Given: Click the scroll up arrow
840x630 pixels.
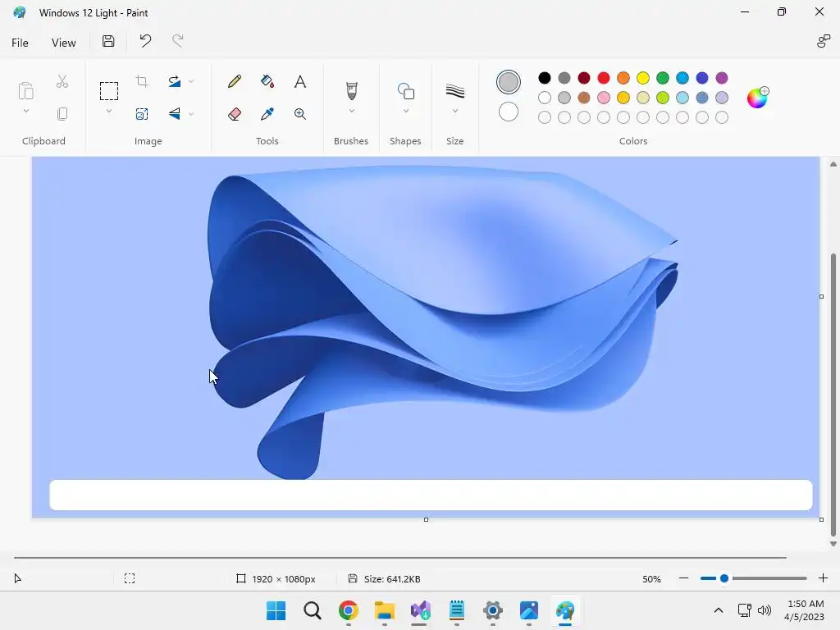Looking at the screenshot, I should (833, 164).
